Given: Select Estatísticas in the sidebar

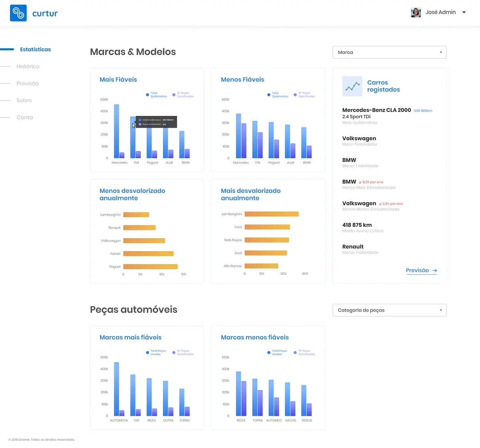Looking at the screenshot, I should coord(36,50).
